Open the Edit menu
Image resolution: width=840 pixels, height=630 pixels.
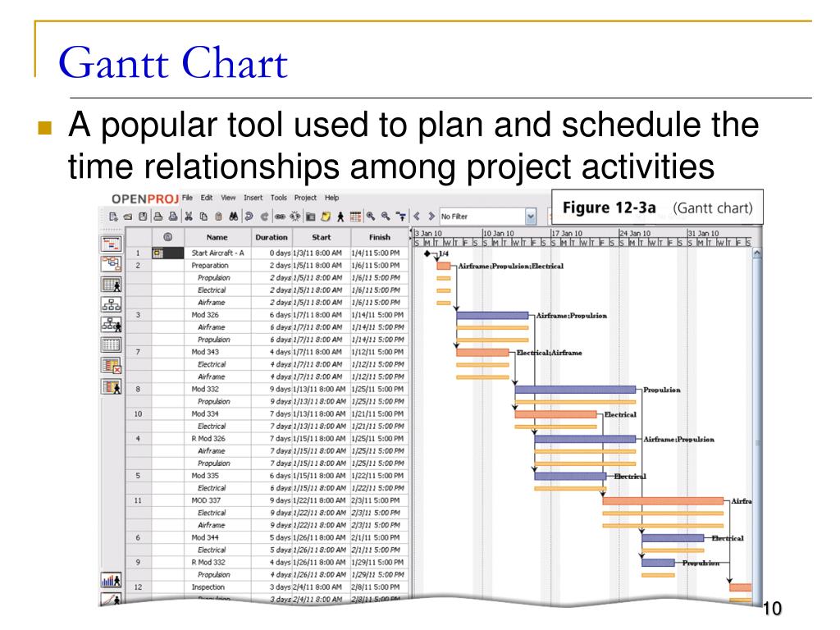click(207, 198)
